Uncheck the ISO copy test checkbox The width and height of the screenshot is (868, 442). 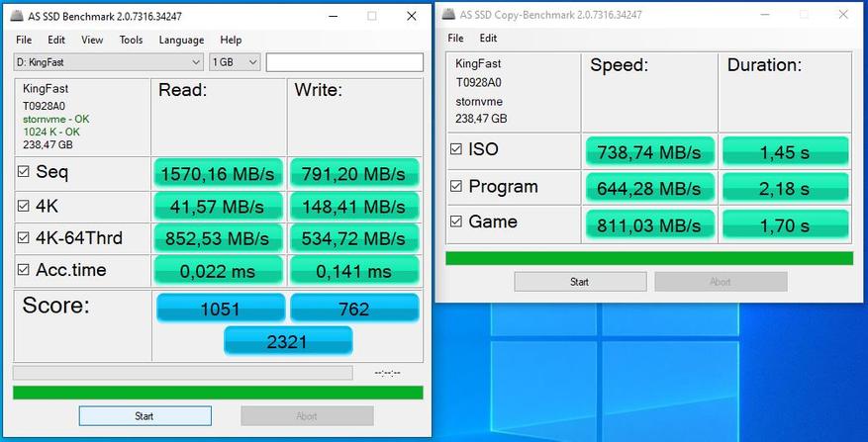click(x=456, y=150)
